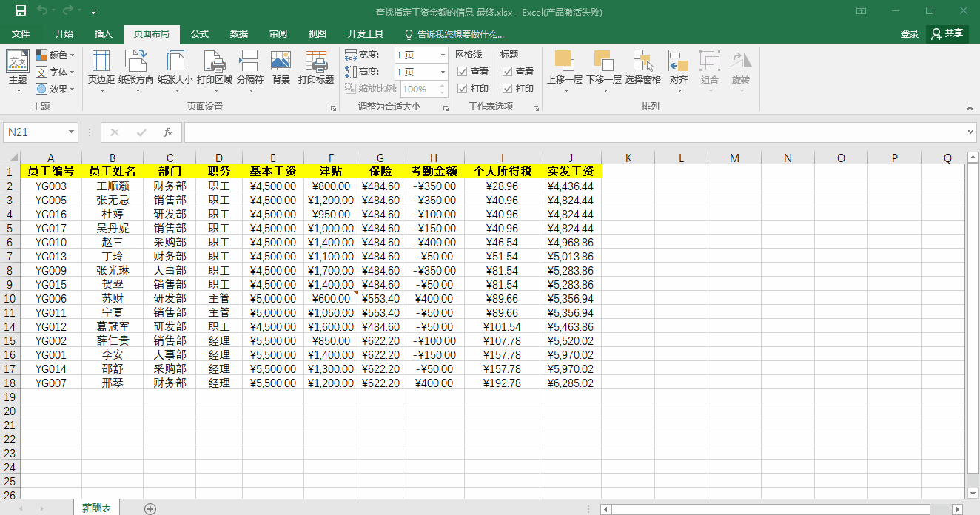Open theme Effects (效果) menu
The image size is (980, 515).
click(x=55, y=89)
